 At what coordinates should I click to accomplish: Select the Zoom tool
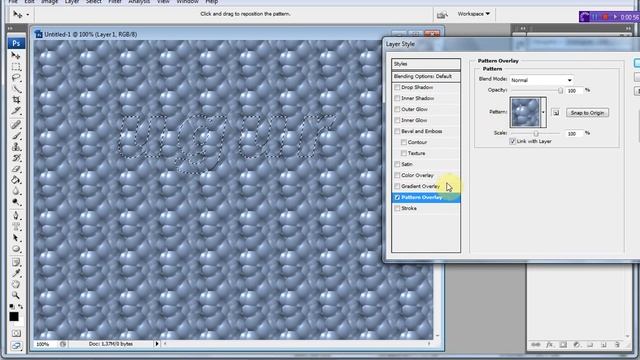click(x=16, y=295)
